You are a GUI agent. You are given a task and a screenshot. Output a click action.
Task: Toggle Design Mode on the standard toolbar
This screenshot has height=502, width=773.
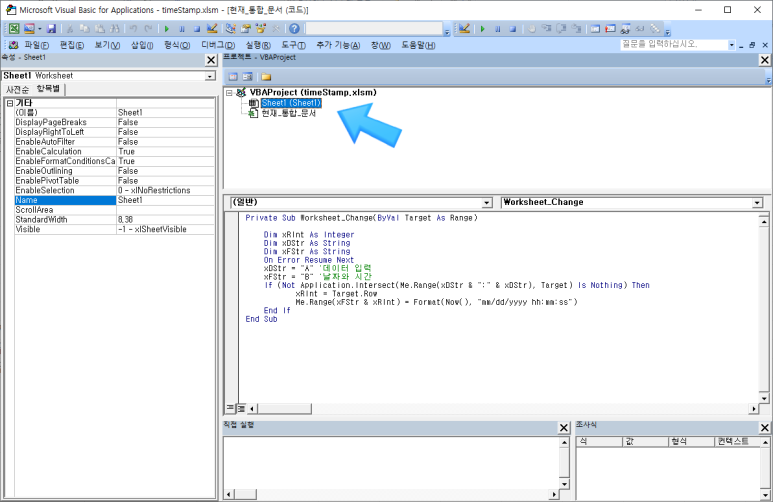(x=212, y=29)
